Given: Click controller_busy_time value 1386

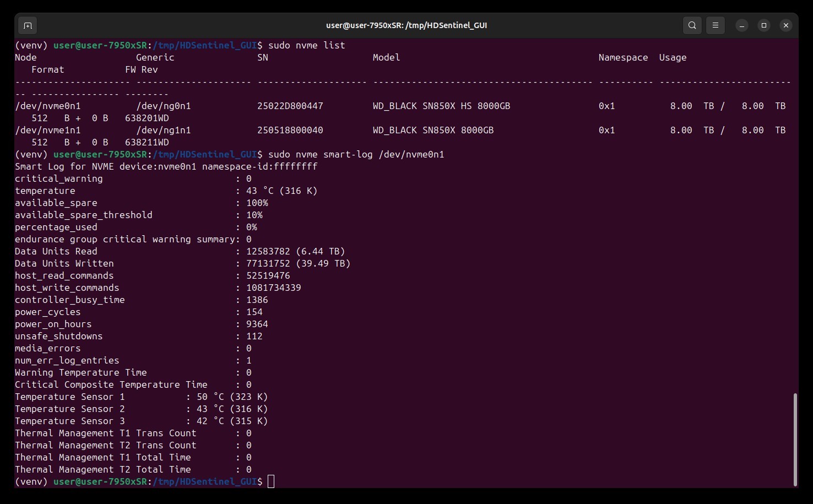Looking at the screenshot, I should [x=257, y=300].
